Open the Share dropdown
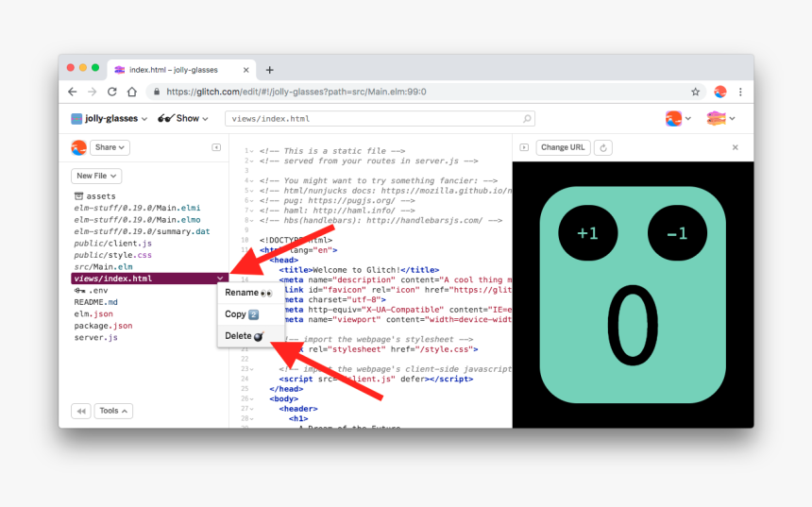The width and height of the screenshot is (812, 507). pyautogui.click(x=110, y=147)
